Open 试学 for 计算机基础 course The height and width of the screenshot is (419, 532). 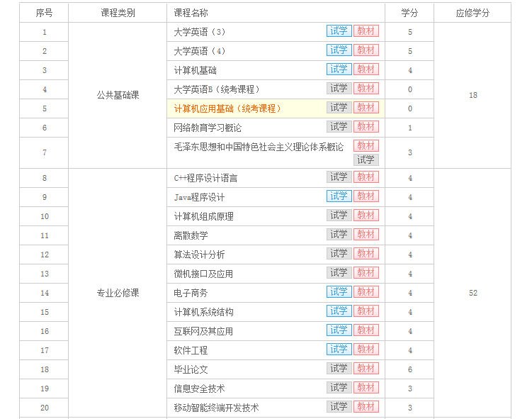click(x=339, y=69)
